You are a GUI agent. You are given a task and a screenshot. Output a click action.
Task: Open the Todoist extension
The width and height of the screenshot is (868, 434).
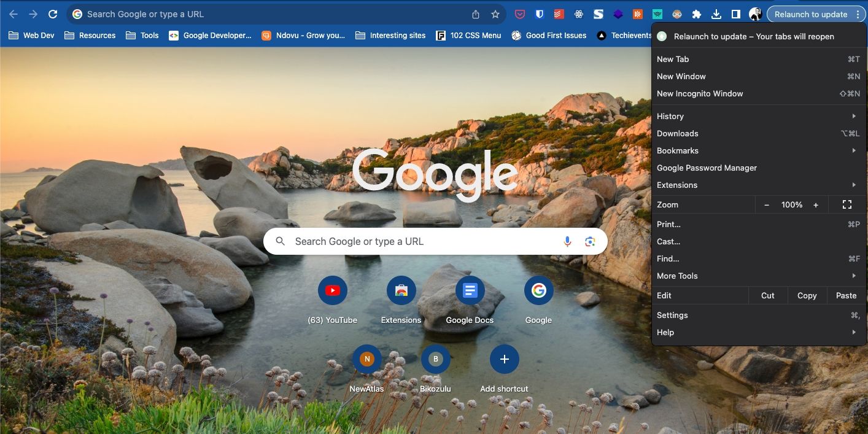tap(558, 14)
